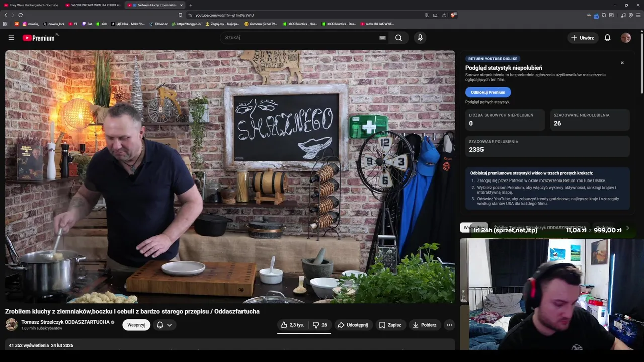The height and width of the screenshot is (362, 644).
Task: Open VPN shield icon in toolbar
Action: point(631,15)
